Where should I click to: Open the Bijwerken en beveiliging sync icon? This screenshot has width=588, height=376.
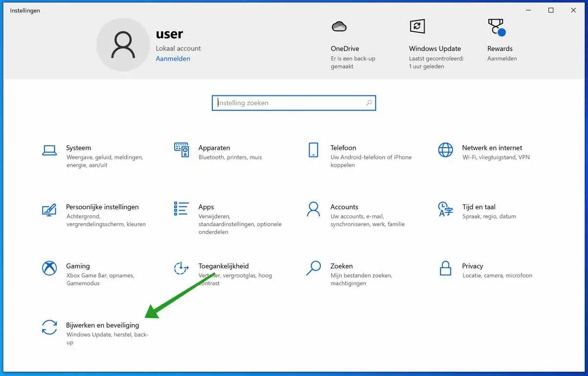[x=49, y=327]
